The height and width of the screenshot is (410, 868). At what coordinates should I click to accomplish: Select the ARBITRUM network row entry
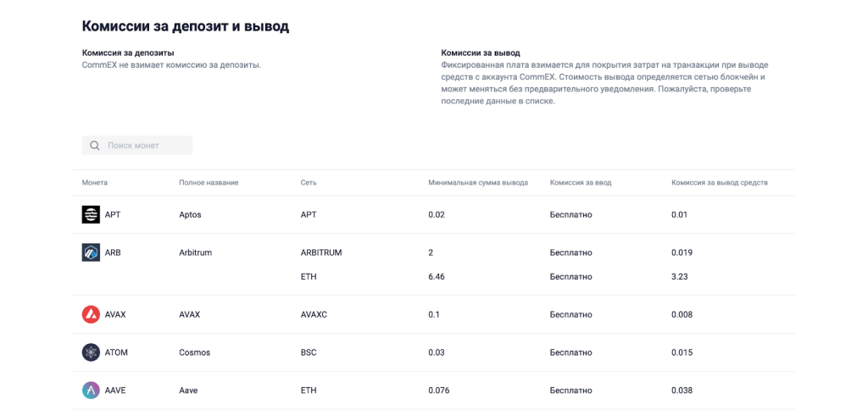click(321, 252)
